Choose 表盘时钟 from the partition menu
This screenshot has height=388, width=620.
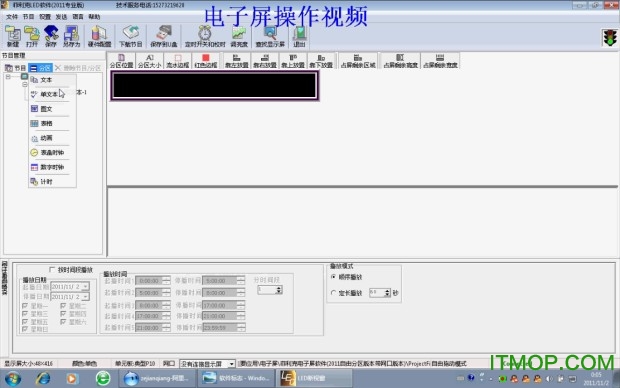(x=52, y=153)
